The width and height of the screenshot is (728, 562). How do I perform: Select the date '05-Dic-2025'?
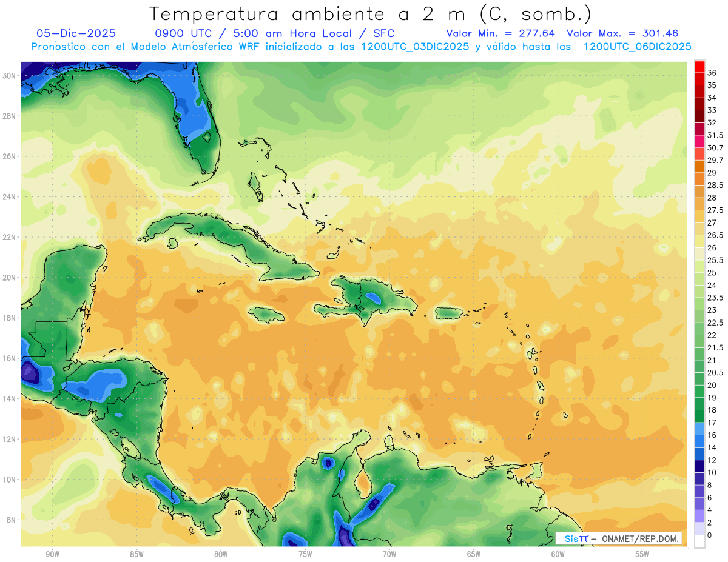[76, 33]
